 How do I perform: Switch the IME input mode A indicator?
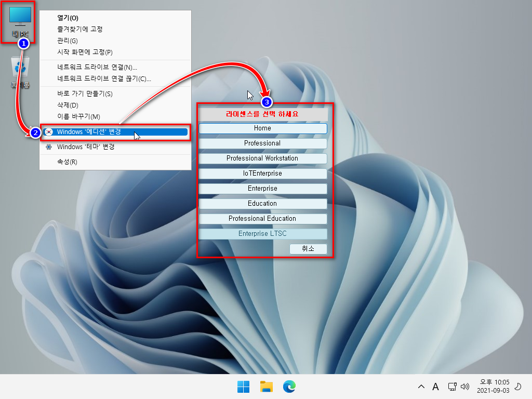point(436,387)
